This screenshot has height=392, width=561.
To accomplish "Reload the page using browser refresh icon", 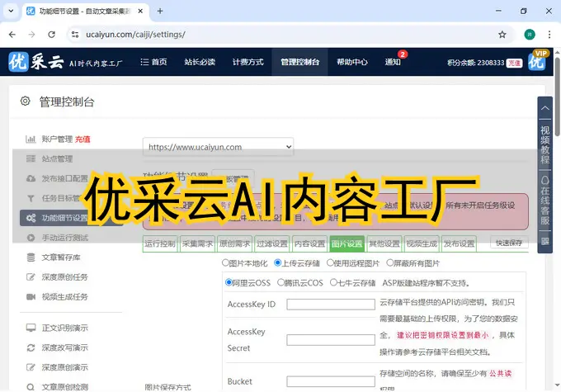I will click(x=52, y=35).
